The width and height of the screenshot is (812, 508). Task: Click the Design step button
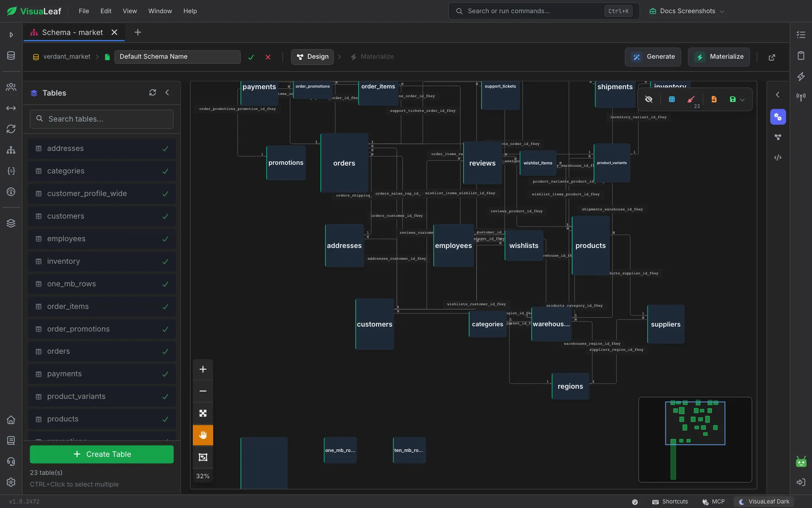pos(312,57)
